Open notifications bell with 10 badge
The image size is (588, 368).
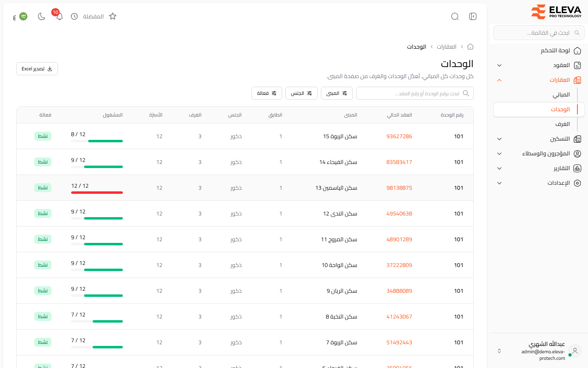pyautogui.click(x=59, y=16)
